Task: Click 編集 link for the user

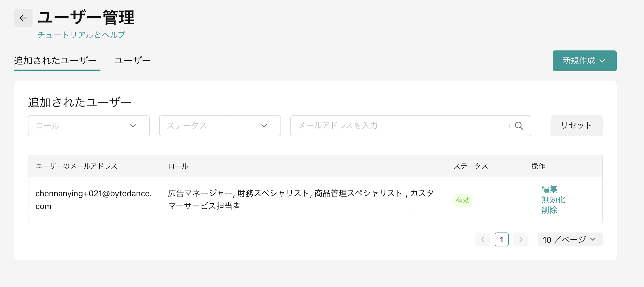Action: tap(549, 189)
